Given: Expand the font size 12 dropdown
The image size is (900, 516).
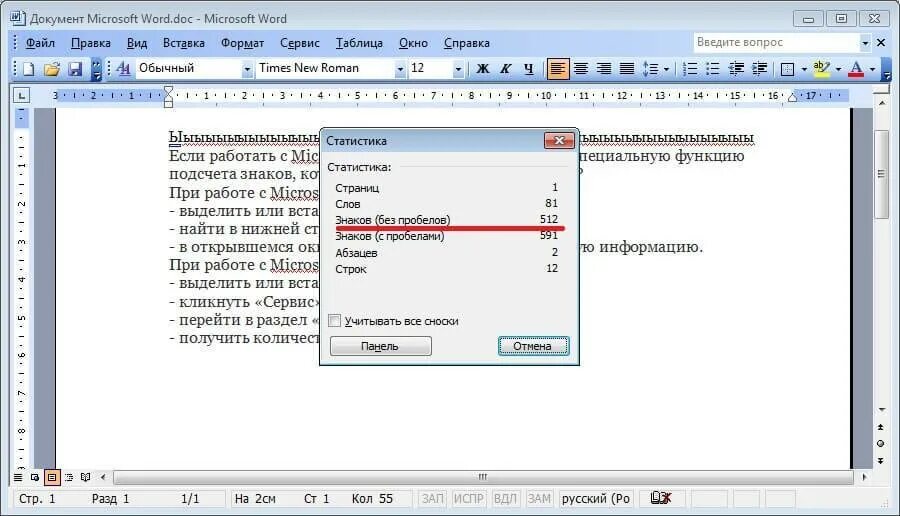Looking at the screenshot, I should click(x=458, y=69).
